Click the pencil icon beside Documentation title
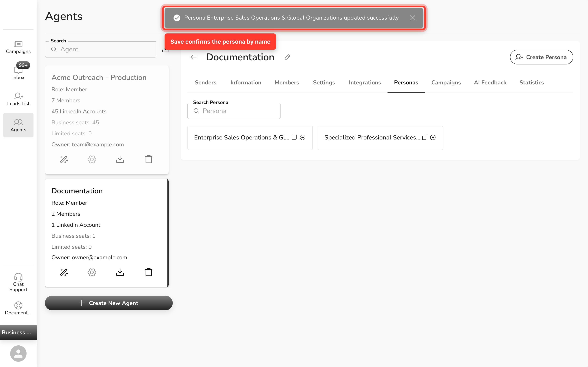588x367 pixels. [x=287, y=57]
